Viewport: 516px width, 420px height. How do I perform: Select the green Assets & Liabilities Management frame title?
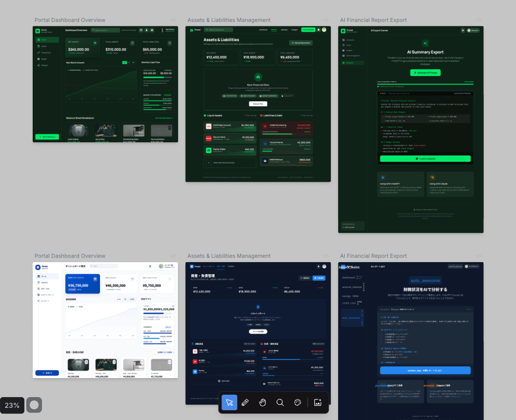coord(229,20)
